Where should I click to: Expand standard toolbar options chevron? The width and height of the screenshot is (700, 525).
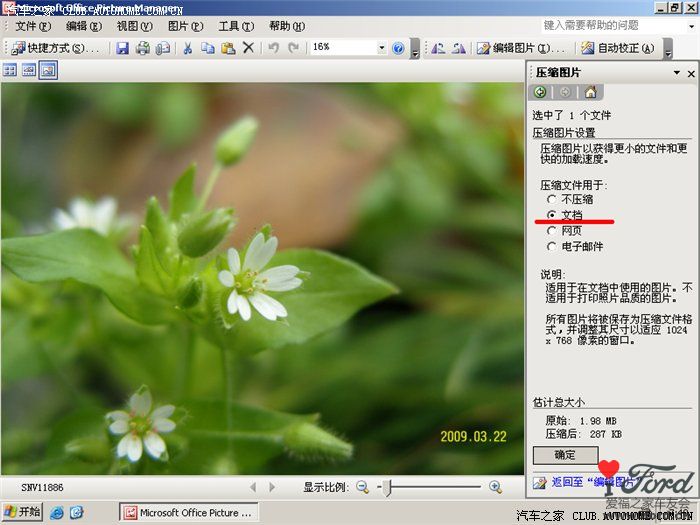415,48
